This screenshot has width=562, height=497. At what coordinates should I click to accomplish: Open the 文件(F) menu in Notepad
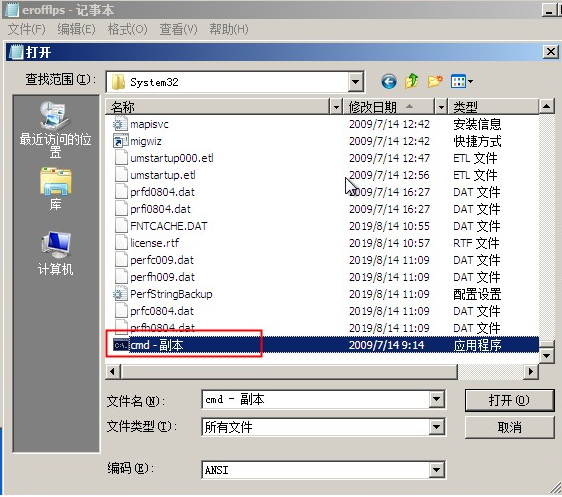pos(27,29)
